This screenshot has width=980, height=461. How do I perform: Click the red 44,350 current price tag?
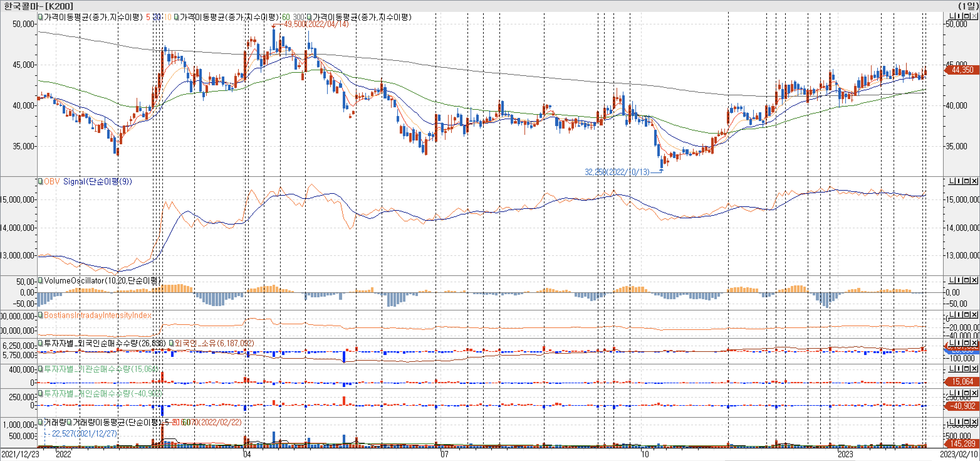click(962, 70)
